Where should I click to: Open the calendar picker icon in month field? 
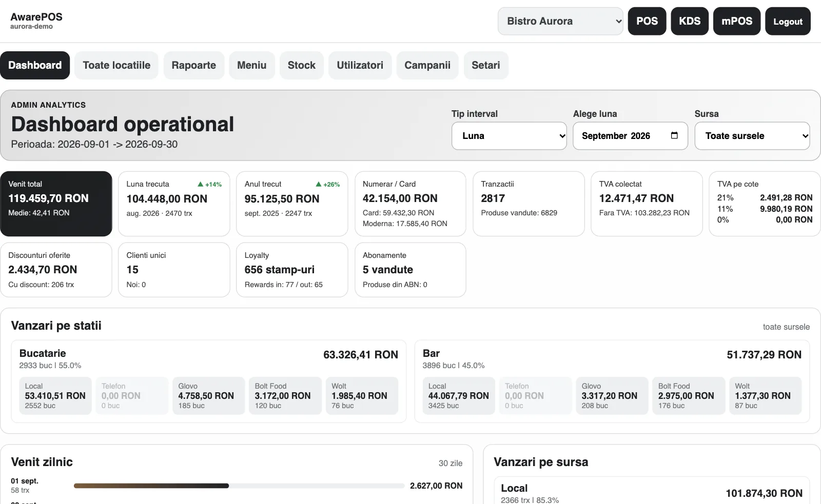click(x=674, y=135)
